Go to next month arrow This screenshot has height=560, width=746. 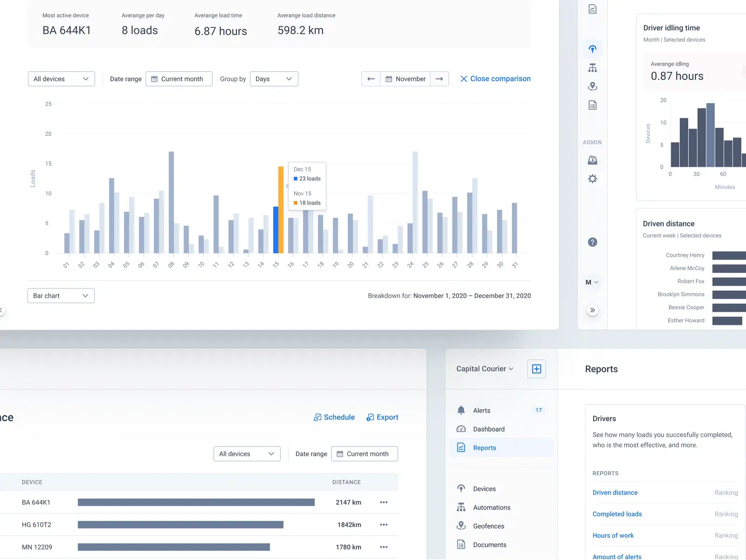tap(439, 79)
